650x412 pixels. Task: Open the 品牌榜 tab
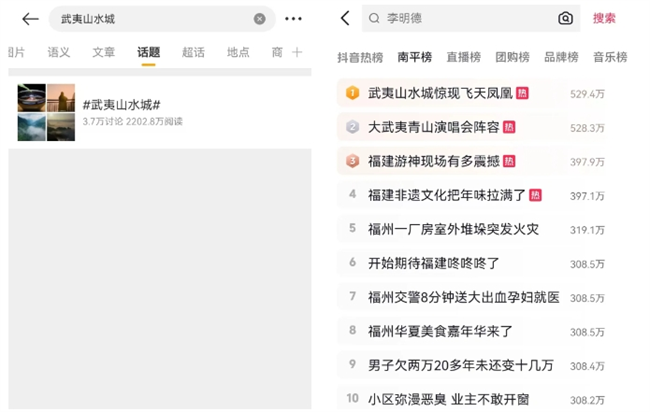561,57
